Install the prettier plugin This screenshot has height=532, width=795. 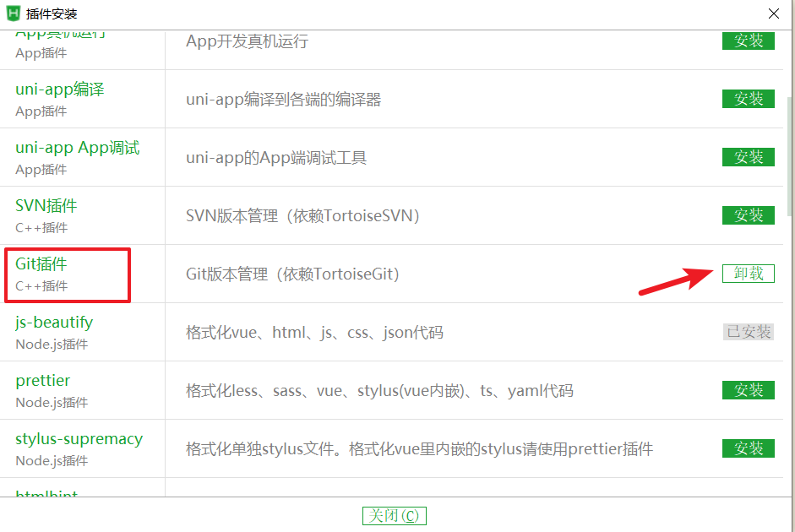point(748,390)
